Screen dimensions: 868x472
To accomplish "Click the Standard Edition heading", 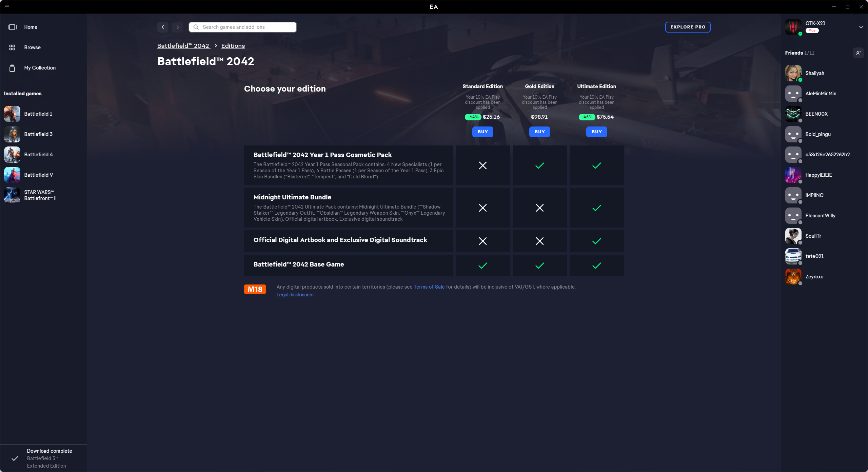I will pos(483,86).
